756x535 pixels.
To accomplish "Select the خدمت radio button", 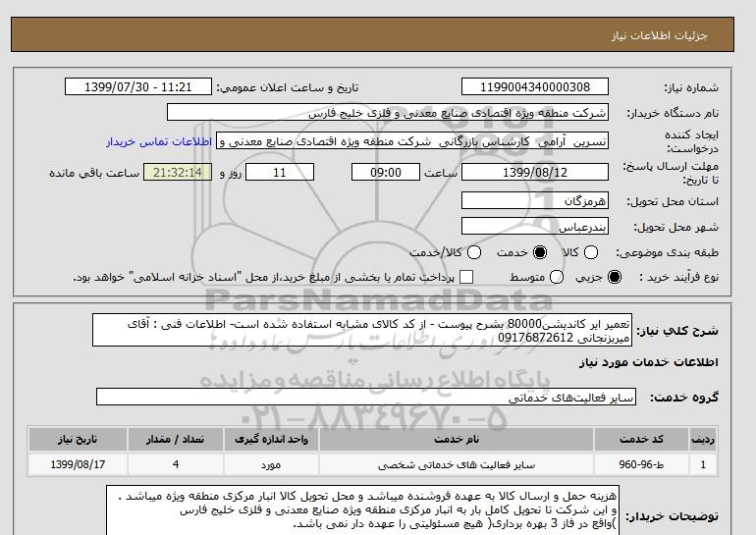I will pyautogui.click(x=540, y=252).
